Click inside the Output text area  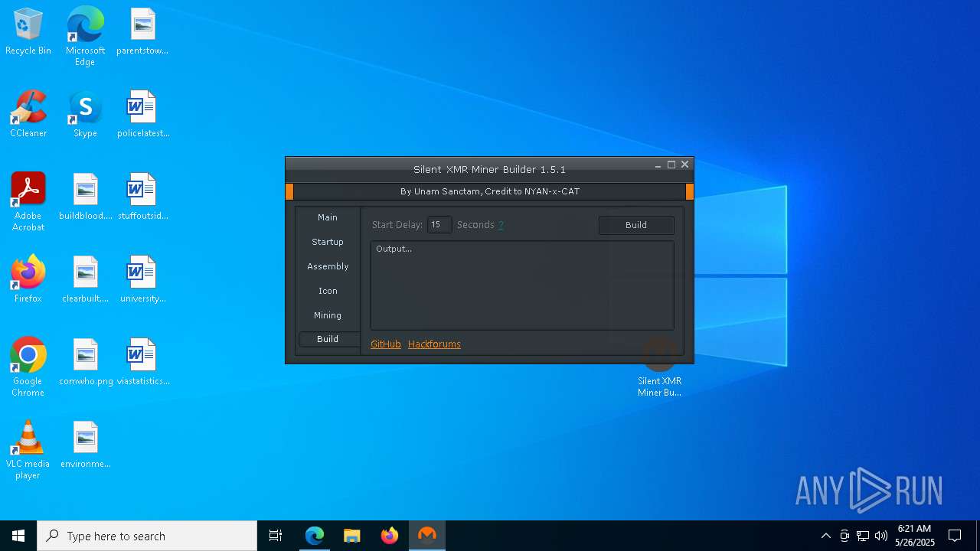(x=522, y=285)
